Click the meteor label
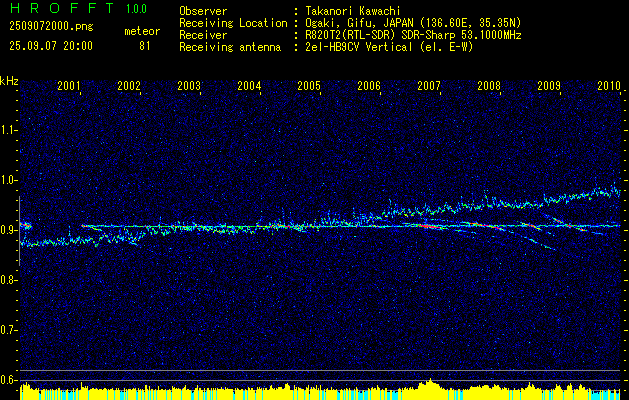Viewport: 629px width, 400px height. click(142, 31)
